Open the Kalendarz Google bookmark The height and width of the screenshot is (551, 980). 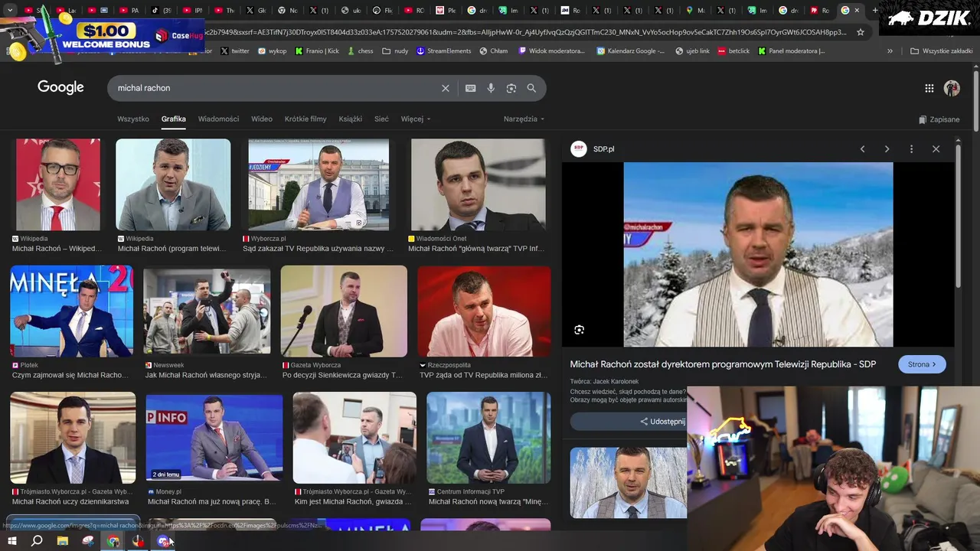631,51
